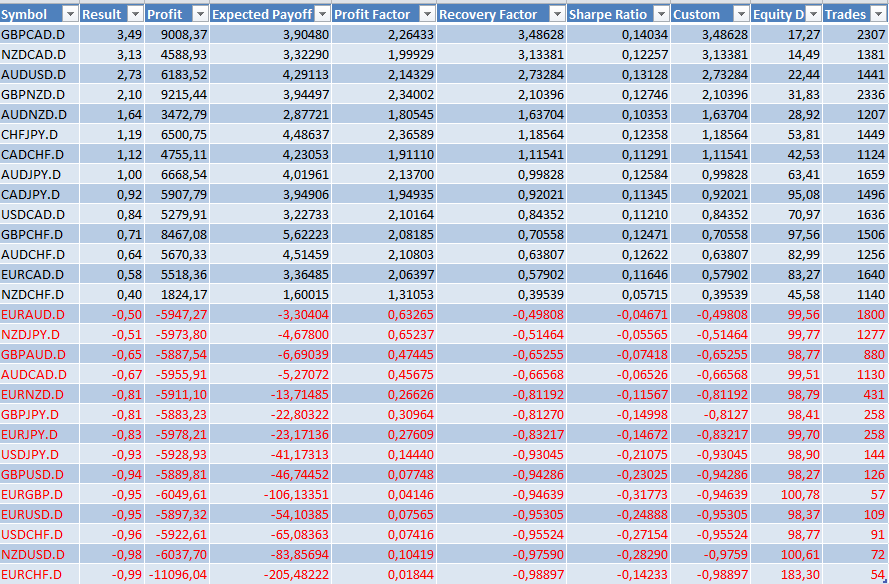The height and width of the screenshot is (584, 889).
Task: Click result value -0,99
Action: [x=127, y=574]
